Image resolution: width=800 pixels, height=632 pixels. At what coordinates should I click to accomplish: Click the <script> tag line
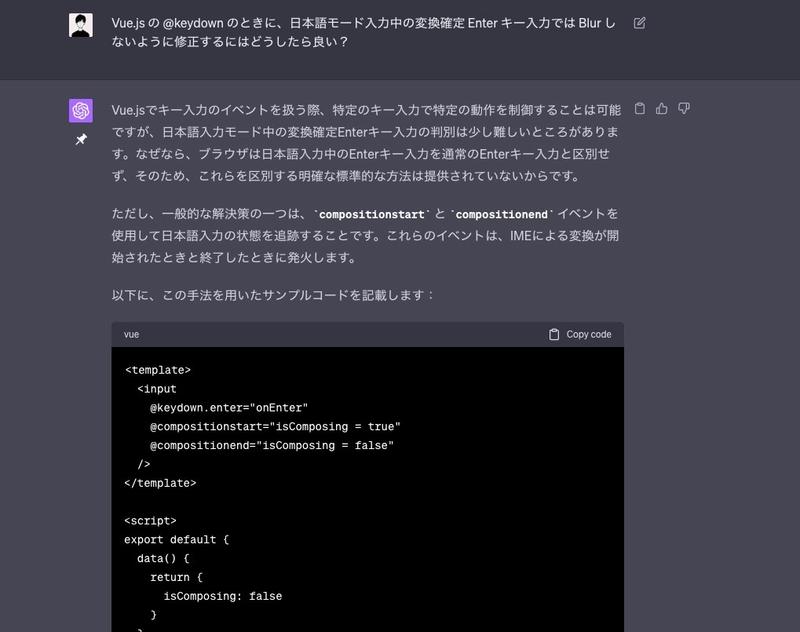[151, 521]
